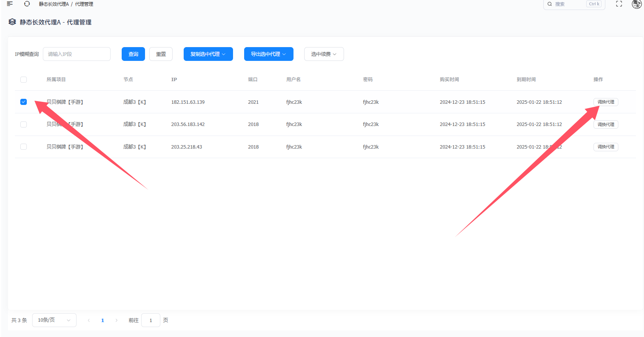Open the user avatar menu
The width and height of the screenshot is (644, 337).
click(636, 4)
